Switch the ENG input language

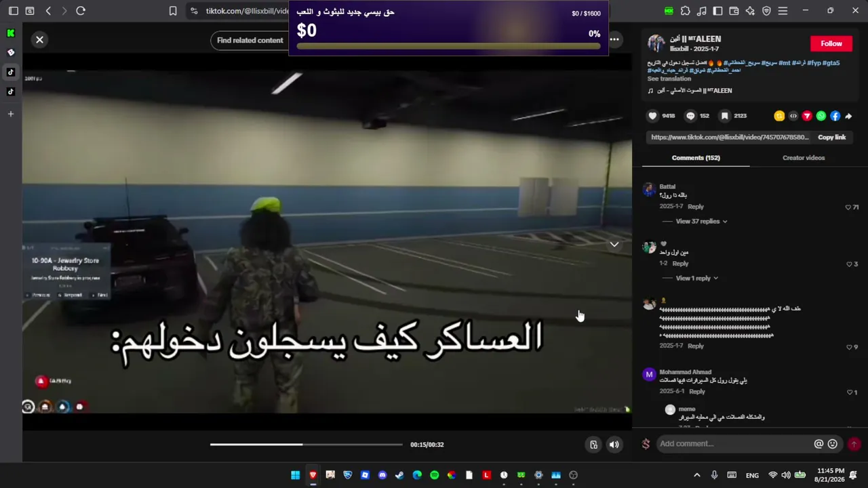tap(752, 475)
